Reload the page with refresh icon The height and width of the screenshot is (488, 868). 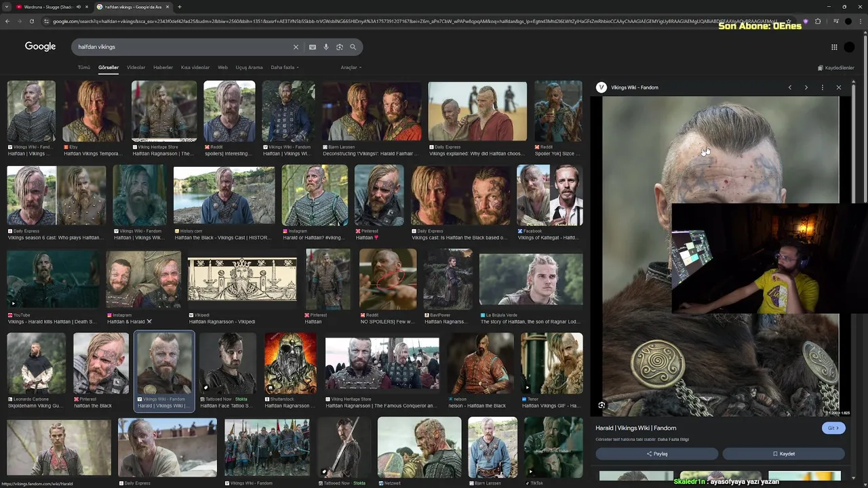click(x=31, y=21)
